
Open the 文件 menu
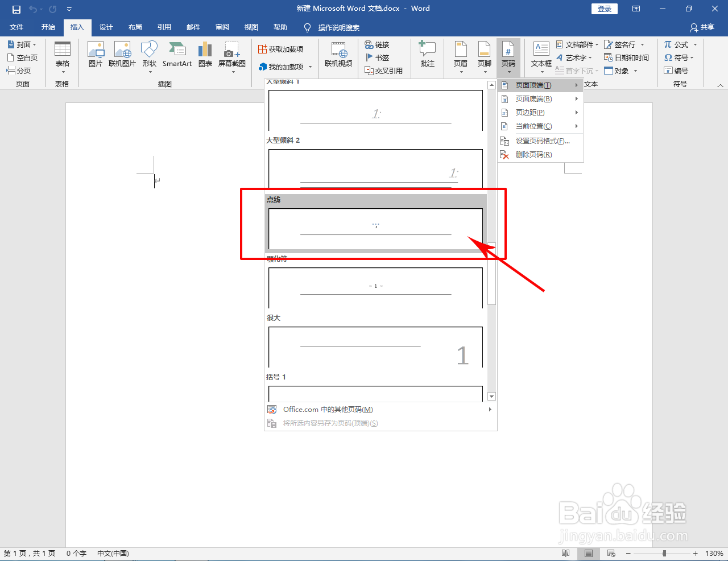[x=16, y=27]
